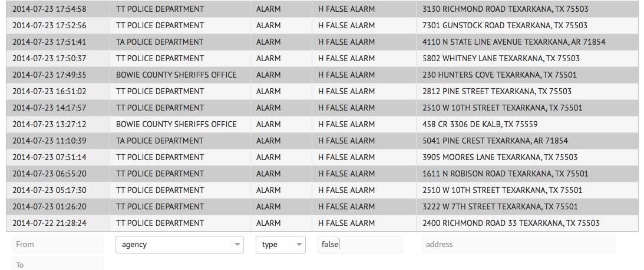
Task: Focus the description filter containing 'false'
Action: point(359,245)
